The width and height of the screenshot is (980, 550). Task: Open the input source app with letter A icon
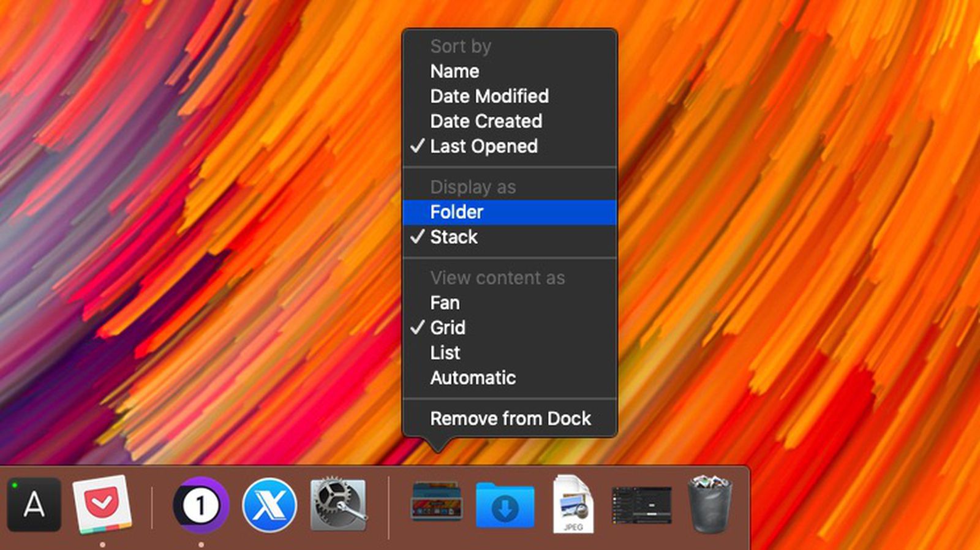pyautogui.click(x=34, y=505)
